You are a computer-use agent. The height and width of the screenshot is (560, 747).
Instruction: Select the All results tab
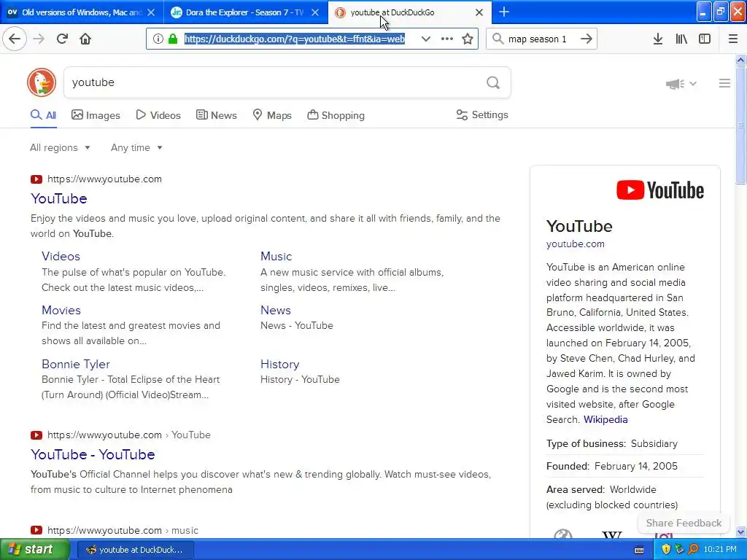(43, 115)
